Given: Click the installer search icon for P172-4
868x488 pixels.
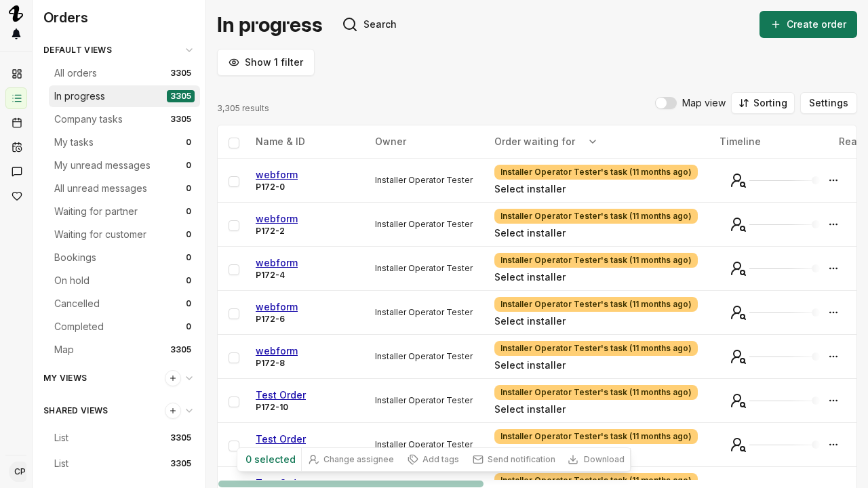Looking at the screenshot, I should pos(738,268).
